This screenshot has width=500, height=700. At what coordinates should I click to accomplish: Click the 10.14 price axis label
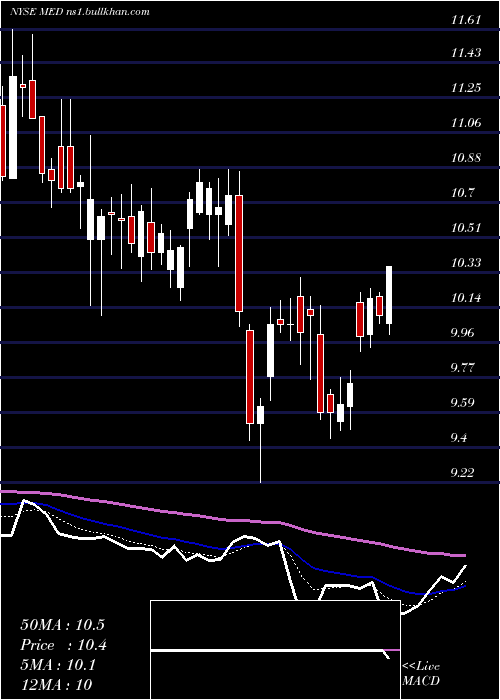[466, 297]
